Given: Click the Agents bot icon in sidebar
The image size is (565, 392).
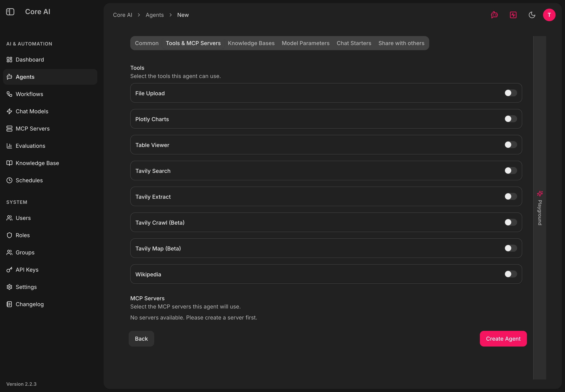Looking at the screenshot, I should tap(9, 77).
